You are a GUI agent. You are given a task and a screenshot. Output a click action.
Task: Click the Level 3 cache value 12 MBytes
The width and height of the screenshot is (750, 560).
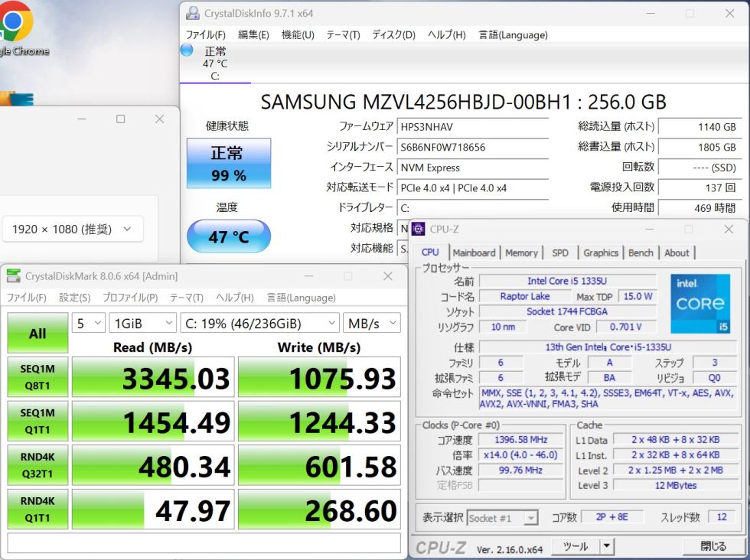pos(675,485)
